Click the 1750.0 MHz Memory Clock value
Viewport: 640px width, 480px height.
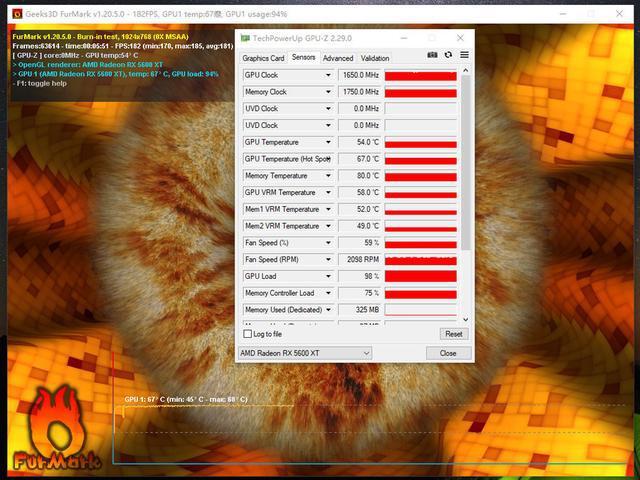pyautogui.click(x=360, y=92)
